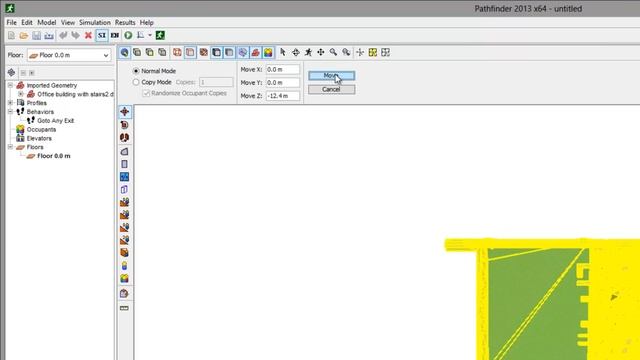Screen dimensions: 640x360
Task: Open the View menu
Action: click(68, 22)
